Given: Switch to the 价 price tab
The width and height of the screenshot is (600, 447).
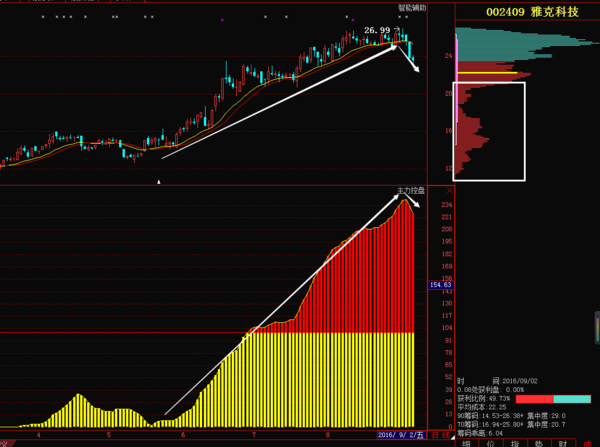Looking at the screenshot, I should [x=490, y=443].
